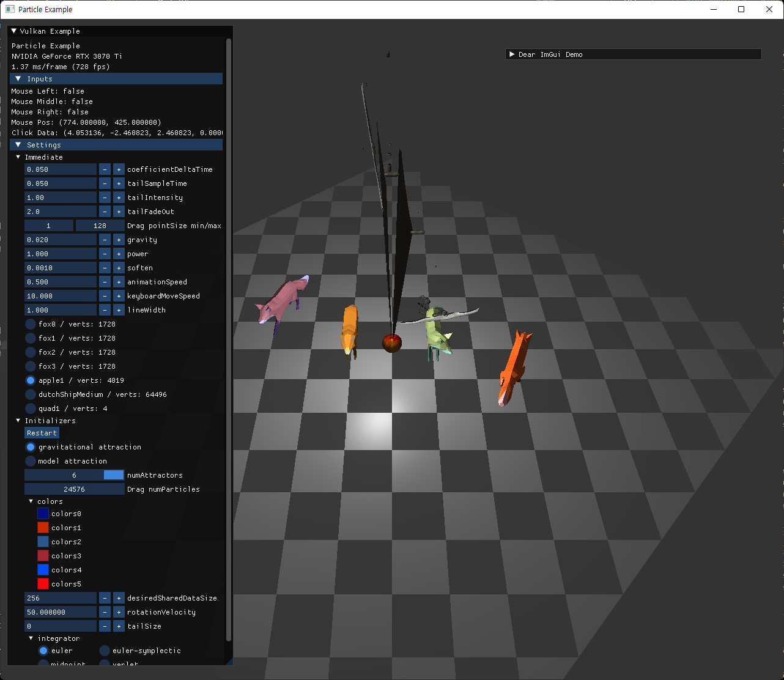Expand the Dear ImGui Demo window
This screenshot has height=680, width=784.
512,54
